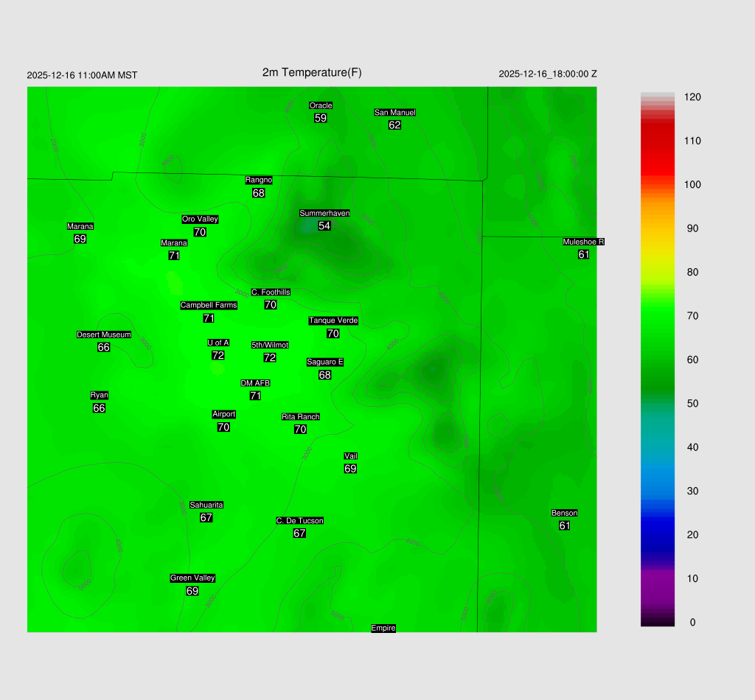
Task: Click the blue band near 30 on colorbar
Action: tap(658, 491)
